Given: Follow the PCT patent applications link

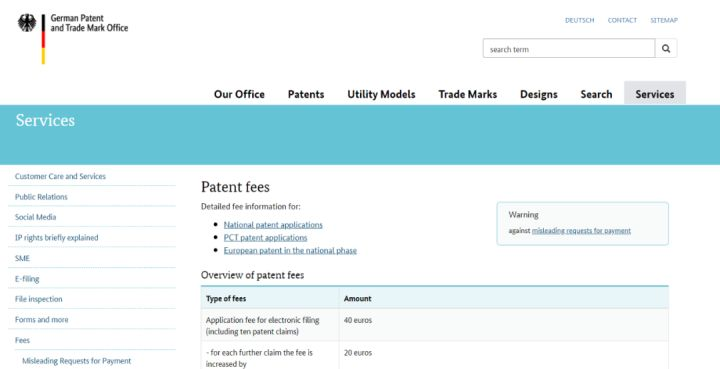Looking at the screenshot, I should [x=265, y=238].
